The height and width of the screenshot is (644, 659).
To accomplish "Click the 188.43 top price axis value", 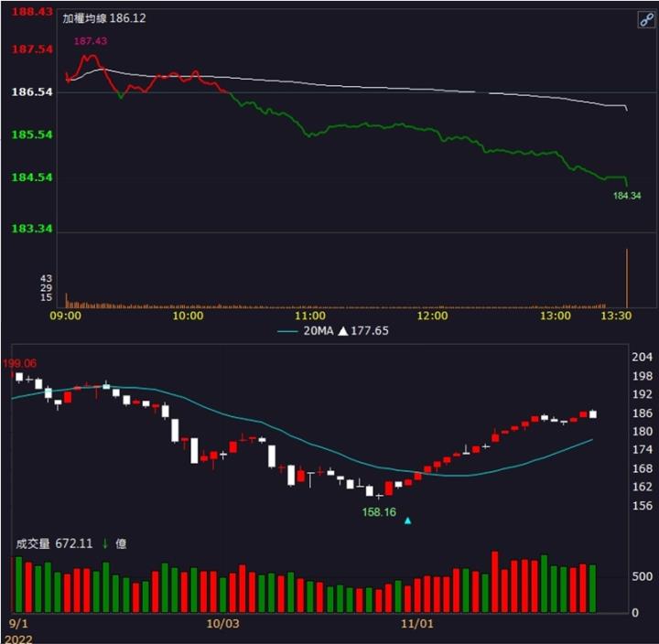I will [x=32, y=12].
